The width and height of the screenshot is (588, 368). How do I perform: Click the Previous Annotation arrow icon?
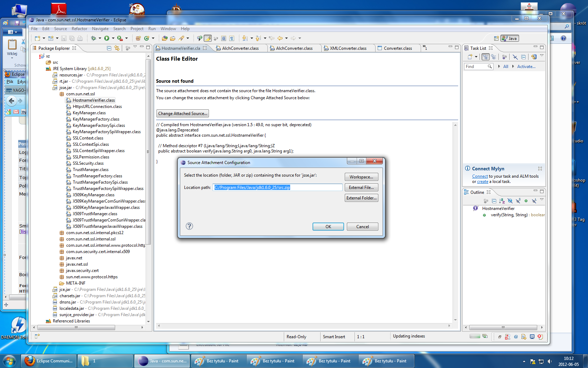[x=258, y=38]
